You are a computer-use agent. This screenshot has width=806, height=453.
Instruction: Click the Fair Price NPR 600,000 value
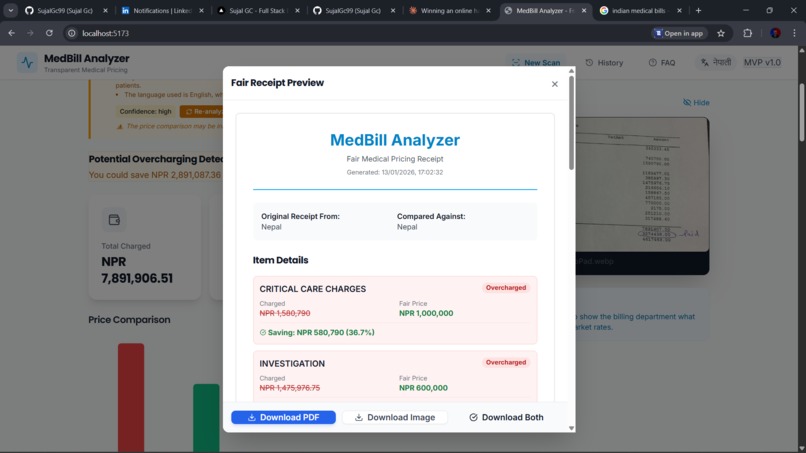click(424, 388)
